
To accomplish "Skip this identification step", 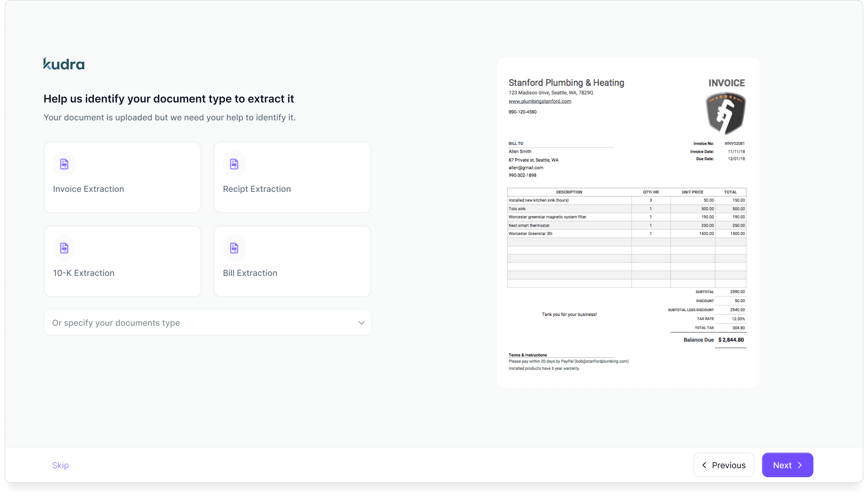I will point(60,465).
